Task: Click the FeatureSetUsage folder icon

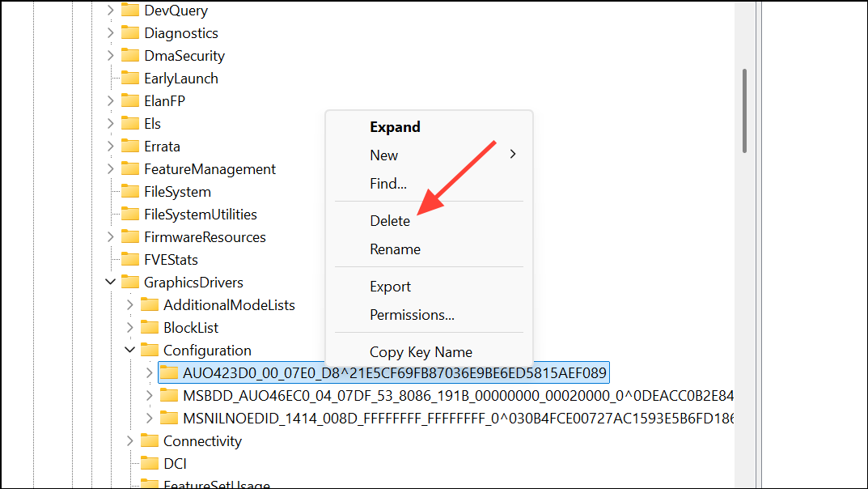Action: tap(150, 484)
